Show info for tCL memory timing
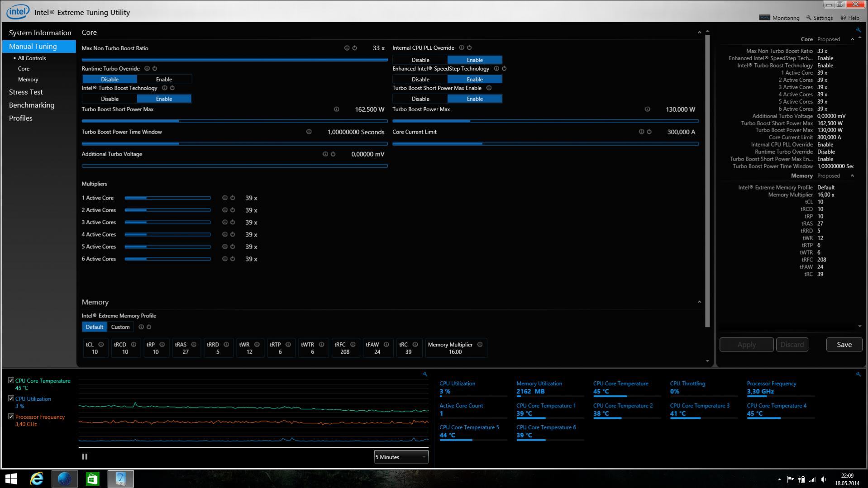The width and height of the screenshot is (868, 488). [101, 345]
